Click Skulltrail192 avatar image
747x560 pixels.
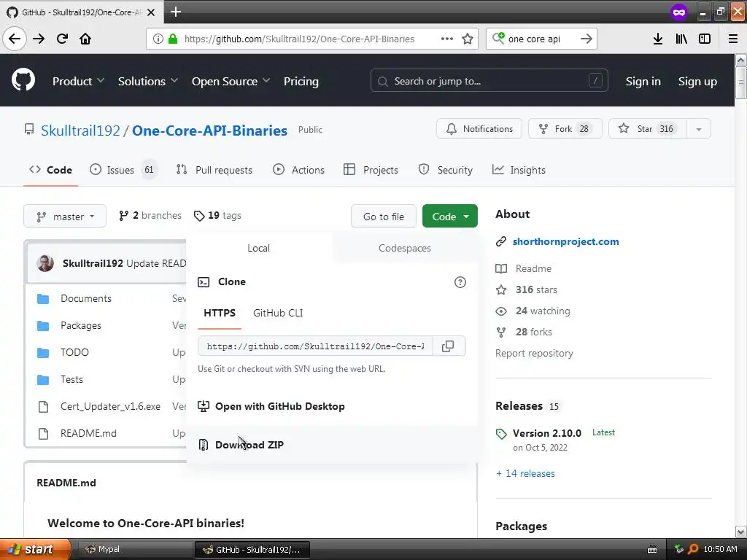[x=45, y=263]
